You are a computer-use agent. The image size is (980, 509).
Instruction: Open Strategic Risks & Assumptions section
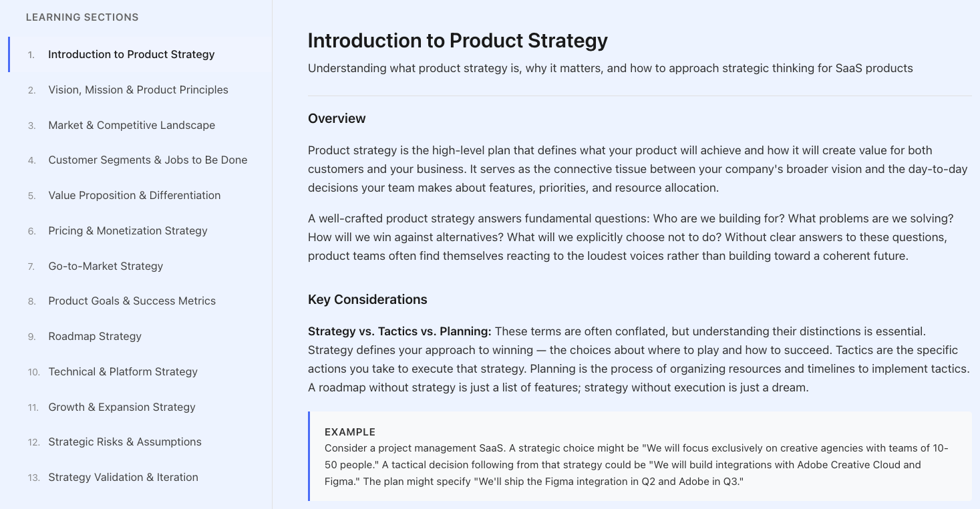[124, 442]
